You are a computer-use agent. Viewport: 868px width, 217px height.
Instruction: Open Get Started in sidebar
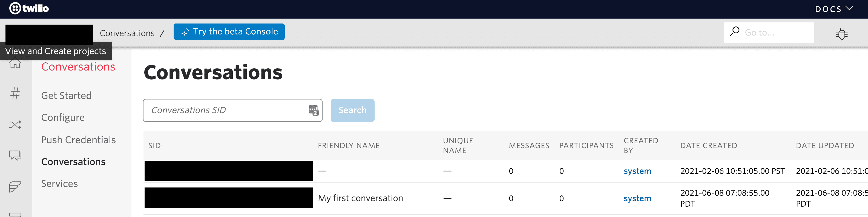coord(66,96)
